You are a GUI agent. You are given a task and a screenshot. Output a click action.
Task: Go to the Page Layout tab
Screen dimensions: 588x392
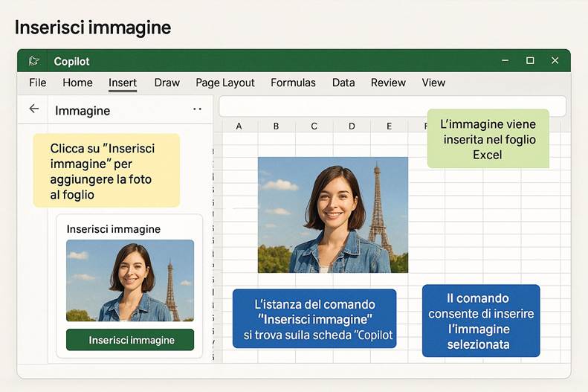[224, 83]
